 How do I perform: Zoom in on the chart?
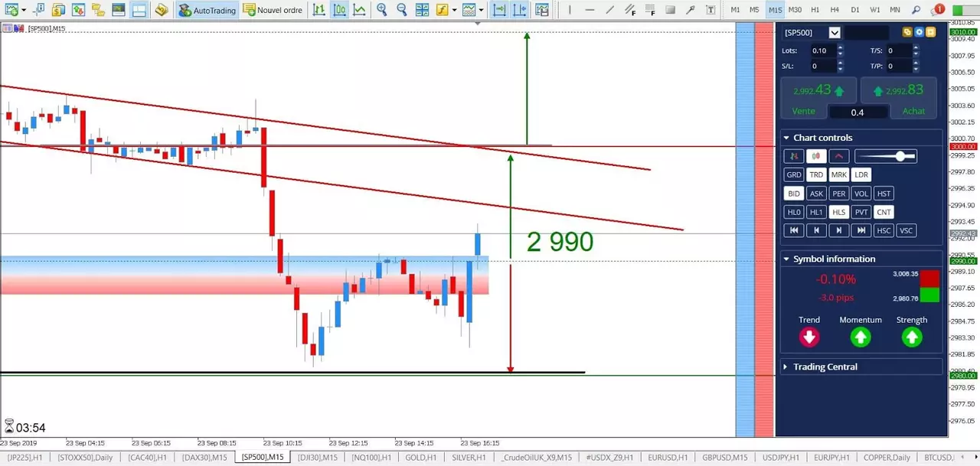[x=381, y=10]
